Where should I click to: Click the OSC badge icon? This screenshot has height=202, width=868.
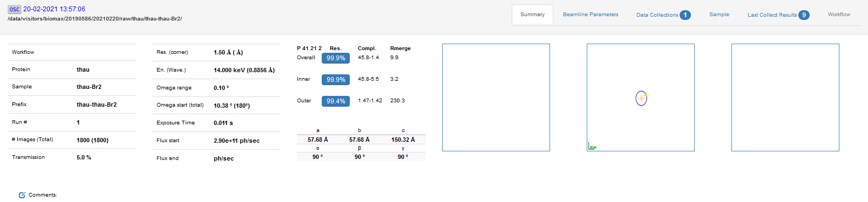point(15,9)
